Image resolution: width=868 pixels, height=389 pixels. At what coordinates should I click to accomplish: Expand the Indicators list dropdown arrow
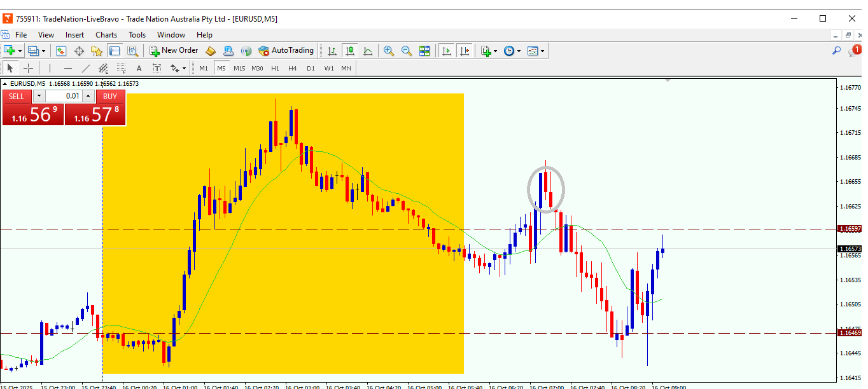[x=495, y=51]
